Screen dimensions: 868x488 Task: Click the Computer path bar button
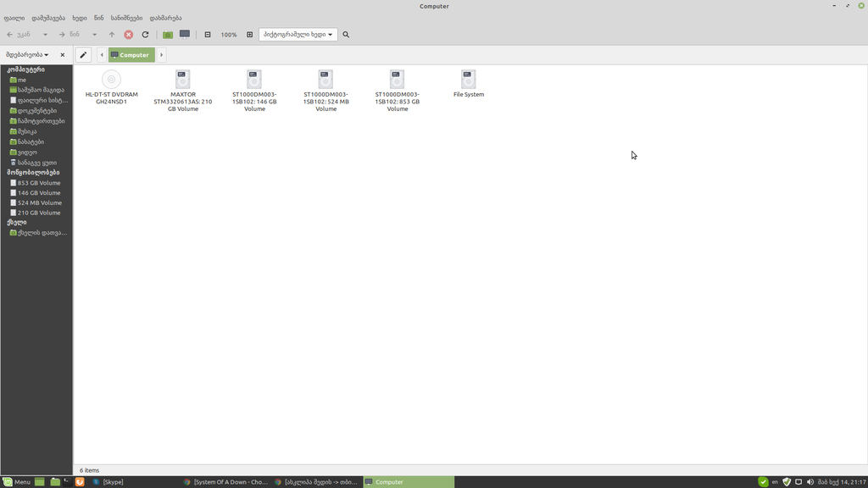[x=131, y=55]
